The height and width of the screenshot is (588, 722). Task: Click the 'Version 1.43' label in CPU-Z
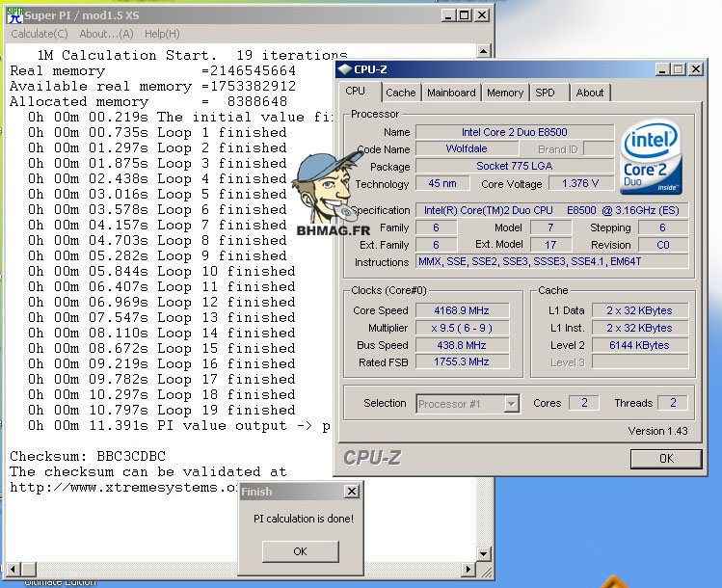657,431
